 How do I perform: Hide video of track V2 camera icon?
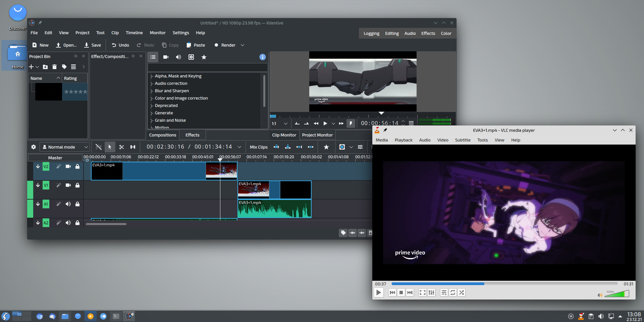point(68,166)
